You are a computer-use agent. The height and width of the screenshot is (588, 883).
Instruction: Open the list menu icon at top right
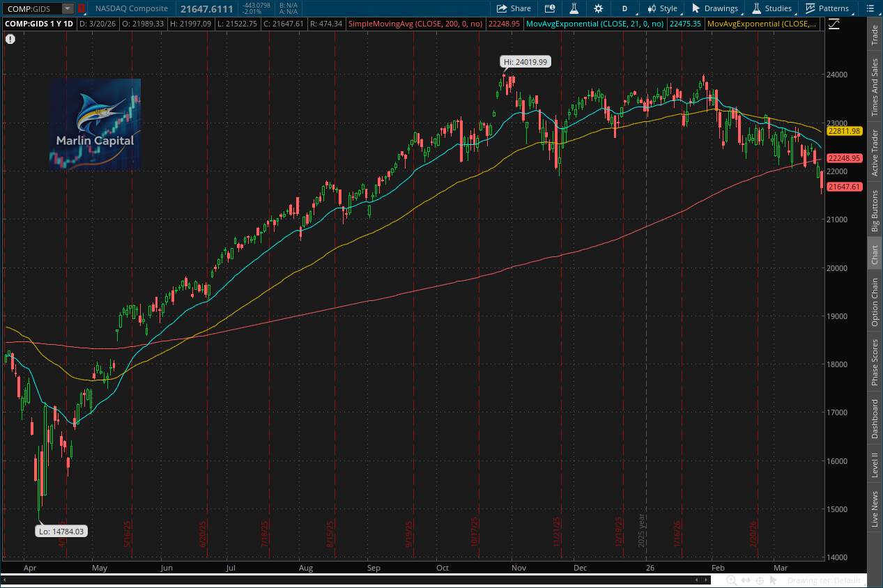click(x=870, y=8)
